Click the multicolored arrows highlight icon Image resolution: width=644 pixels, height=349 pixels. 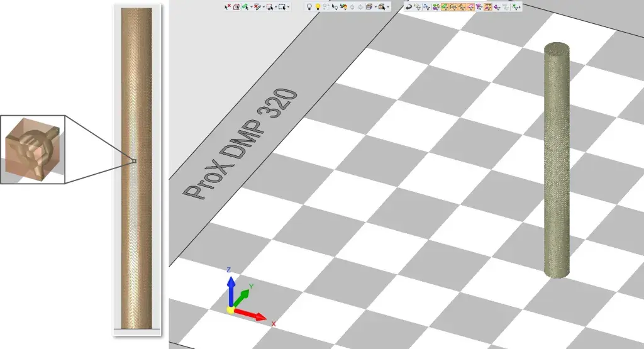pos(344,6)
